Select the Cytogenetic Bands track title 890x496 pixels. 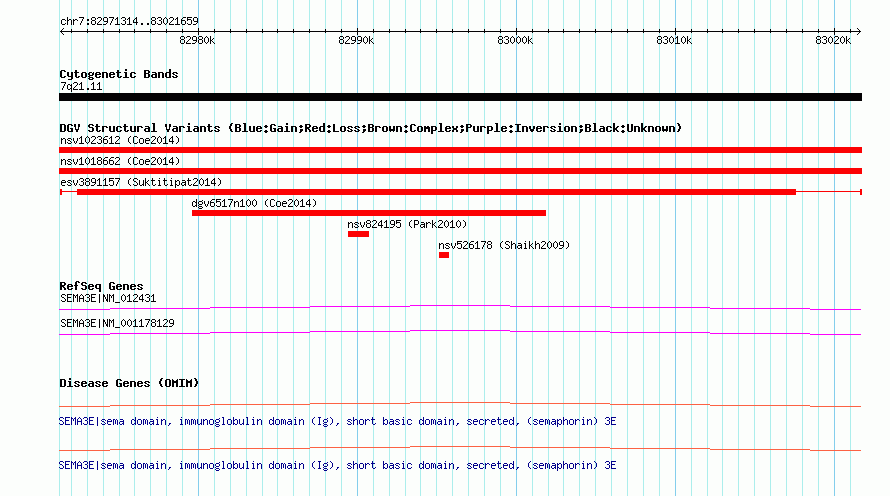click(119, 74)
